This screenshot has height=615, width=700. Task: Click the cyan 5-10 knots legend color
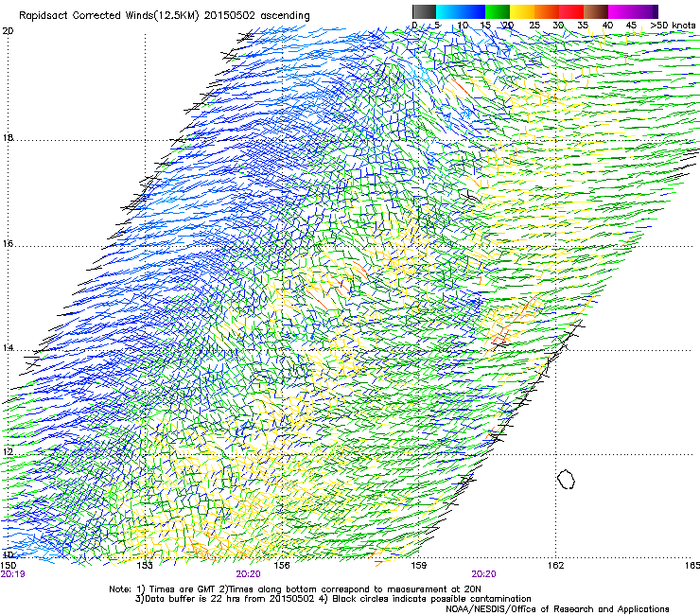448,11
